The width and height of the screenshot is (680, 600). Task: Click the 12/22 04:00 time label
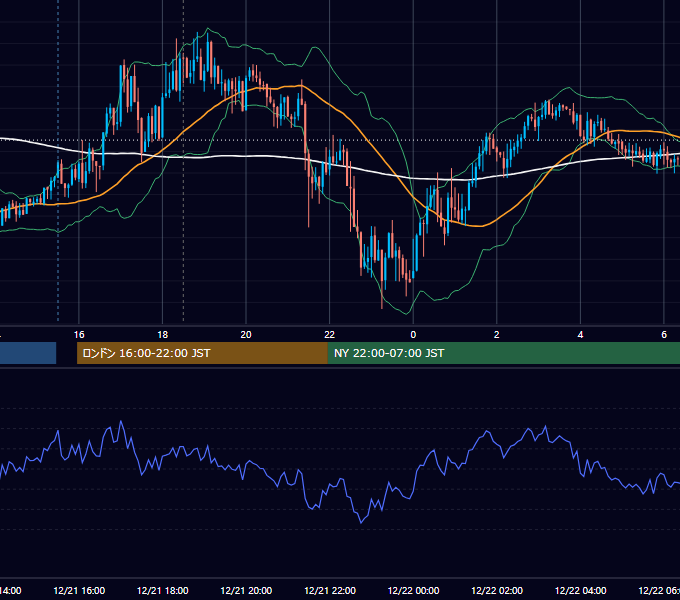[581, 590]
